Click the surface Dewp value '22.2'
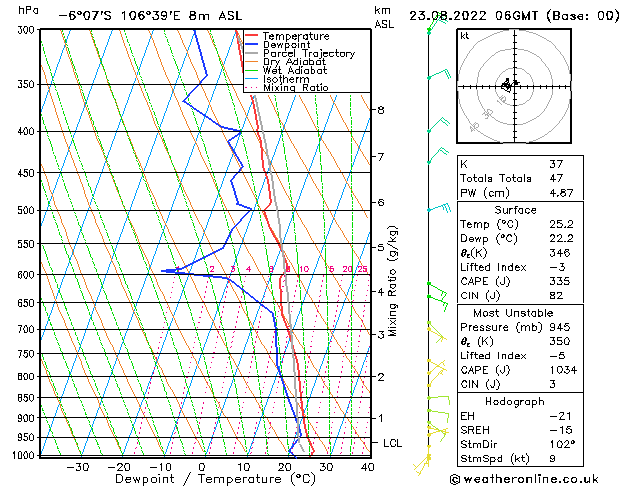 click(x=561, y=239)
